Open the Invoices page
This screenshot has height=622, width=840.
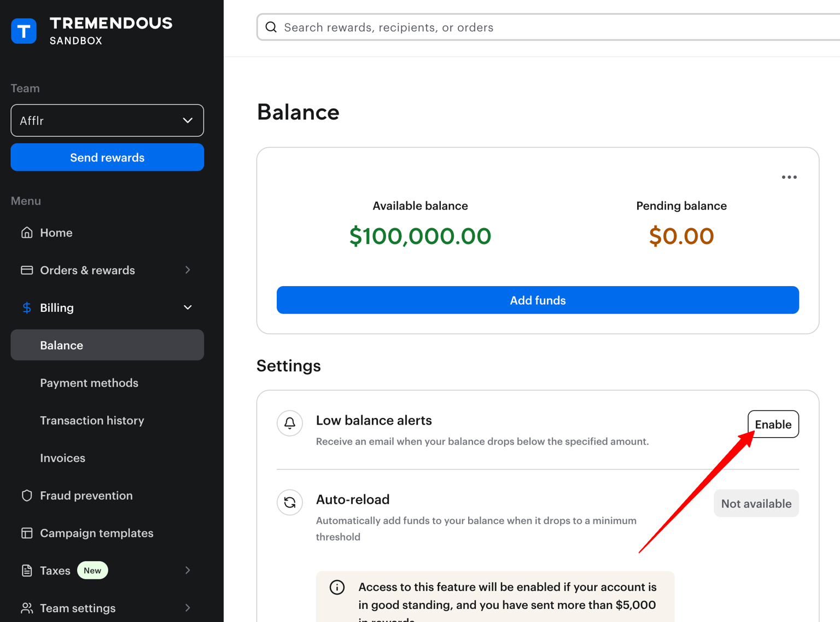point(63,458)
